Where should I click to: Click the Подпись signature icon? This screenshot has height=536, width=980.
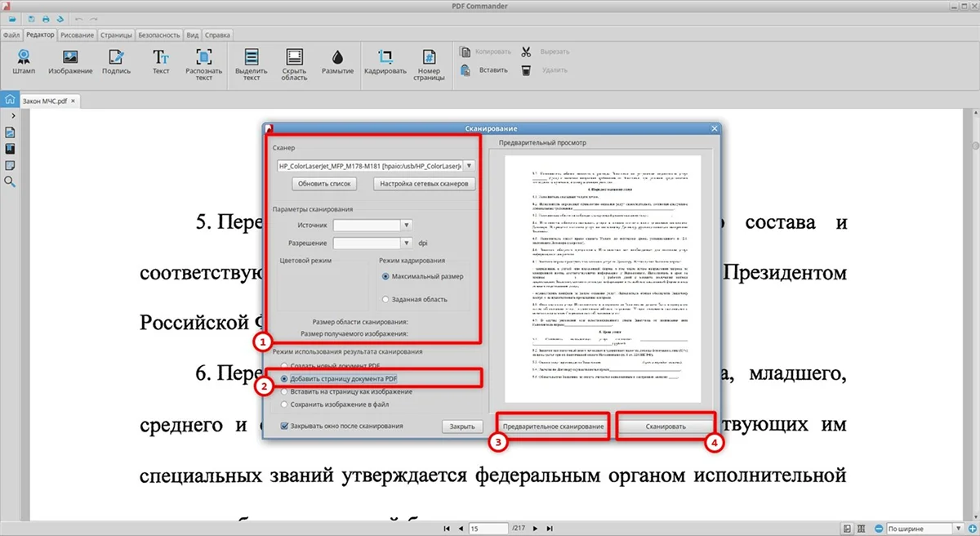point(116,59)
